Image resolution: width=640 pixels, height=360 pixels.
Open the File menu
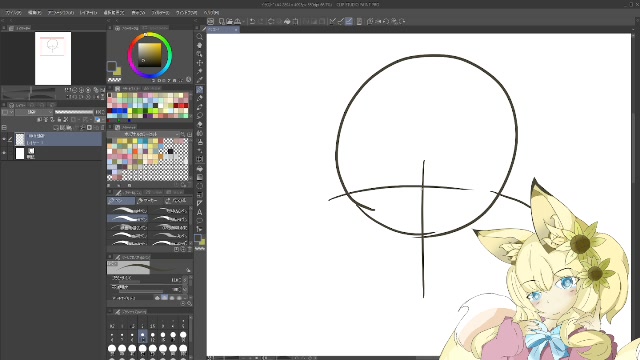(x=13, y=13)
